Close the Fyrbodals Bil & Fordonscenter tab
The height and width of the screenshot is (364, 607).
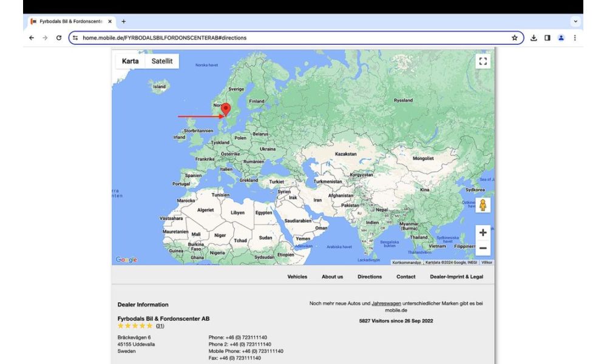coord(110,22)
